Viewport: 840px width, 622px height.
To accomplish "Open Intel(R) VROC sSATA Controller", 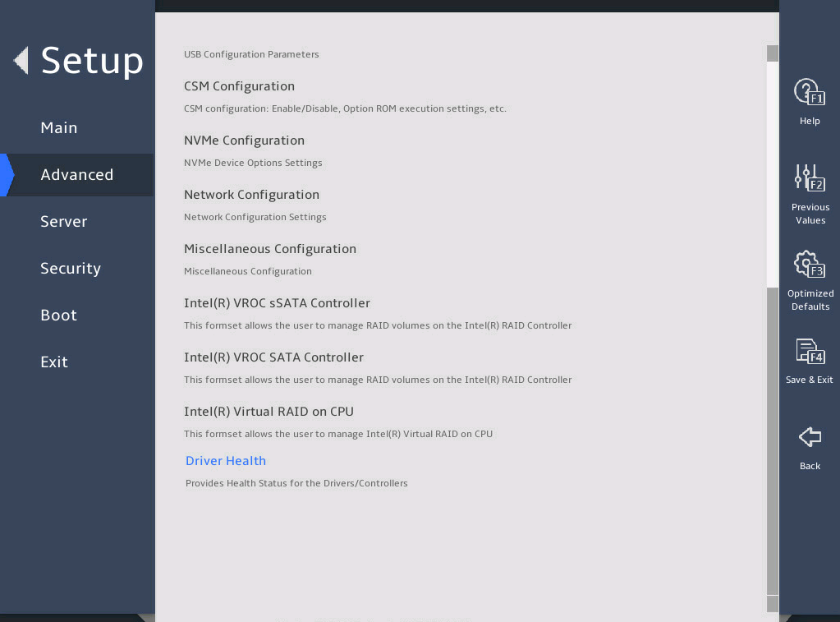I will 277,303.
